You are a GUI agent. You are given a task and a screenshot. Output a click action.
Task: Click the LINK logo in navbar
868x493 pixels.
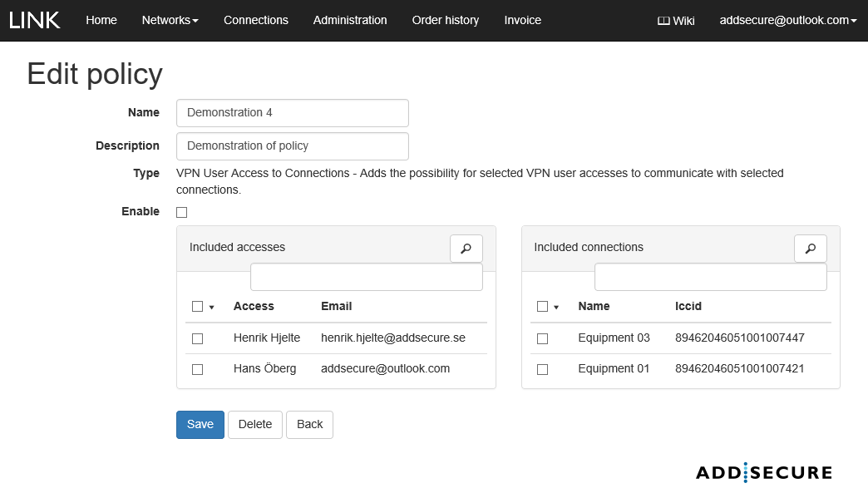point(35,20)
